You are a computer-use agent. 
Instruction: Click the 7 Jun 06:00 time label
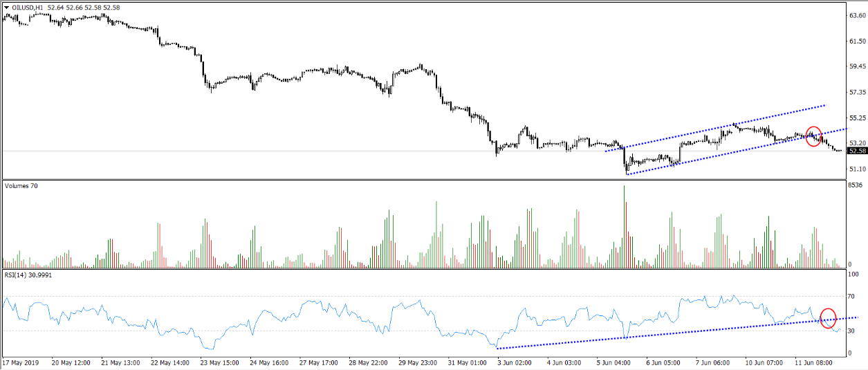point(713,362)
